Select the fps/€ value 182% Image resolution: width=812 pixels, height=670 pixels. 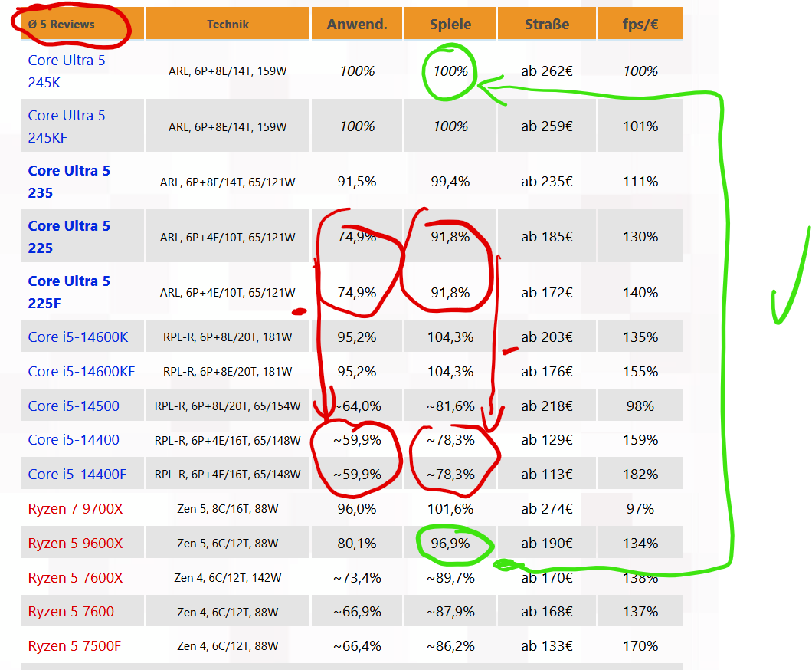(x=640, y=475)
